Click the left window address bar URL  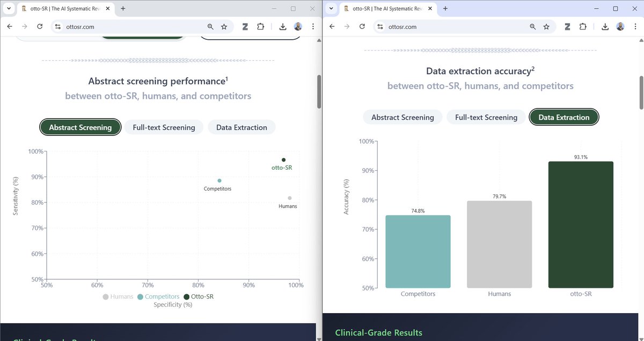[x=80, y=27]
